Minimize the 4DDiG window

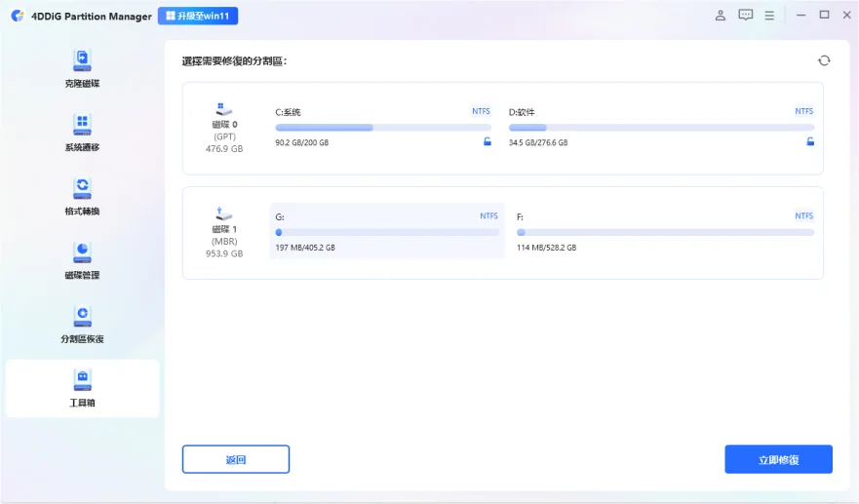(x=800, y=16)
